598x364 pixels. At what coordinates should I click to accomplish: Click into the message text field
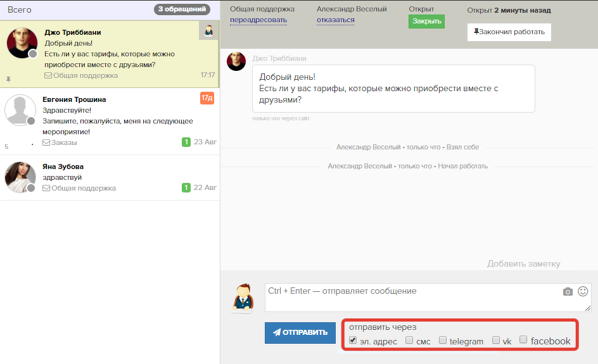pyautogui.click(x=428, y=298)
